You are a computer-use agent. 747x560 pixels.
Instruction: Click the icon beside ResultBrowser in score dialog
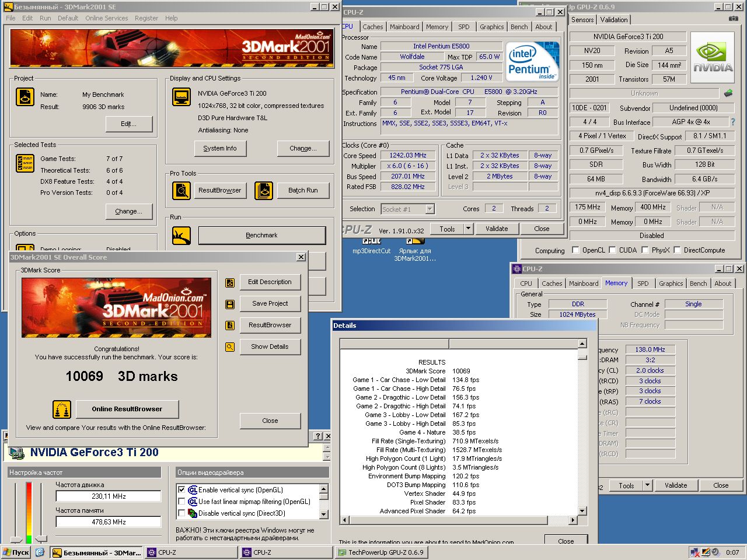(230, 325)
